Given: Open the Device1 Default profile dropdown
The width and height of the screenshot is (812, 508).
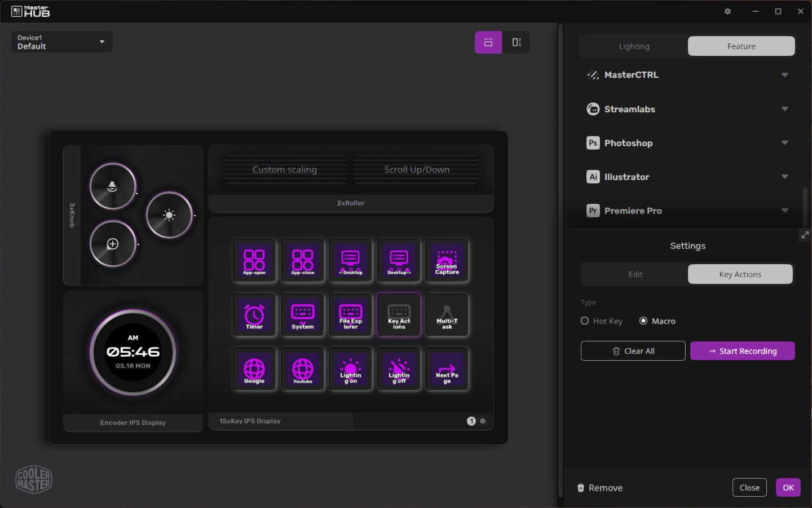Looking at the screenshot, I should coord(62,42).
